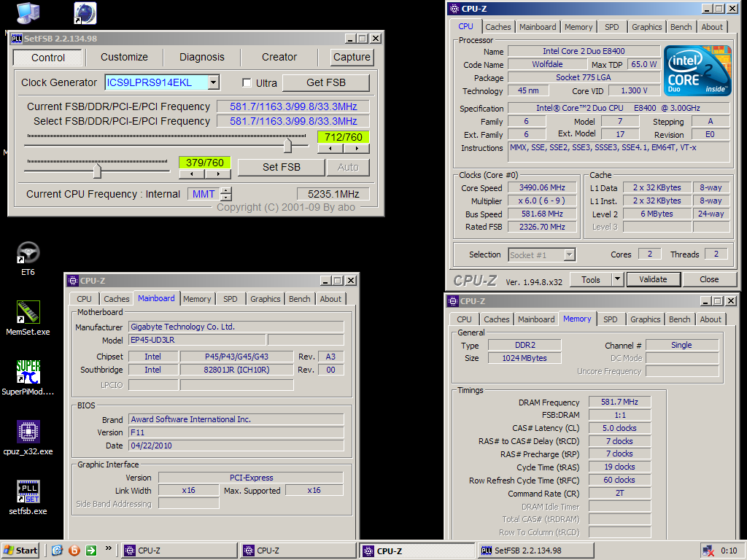Click the 5235.1MHz CPU frequency field

333,194
